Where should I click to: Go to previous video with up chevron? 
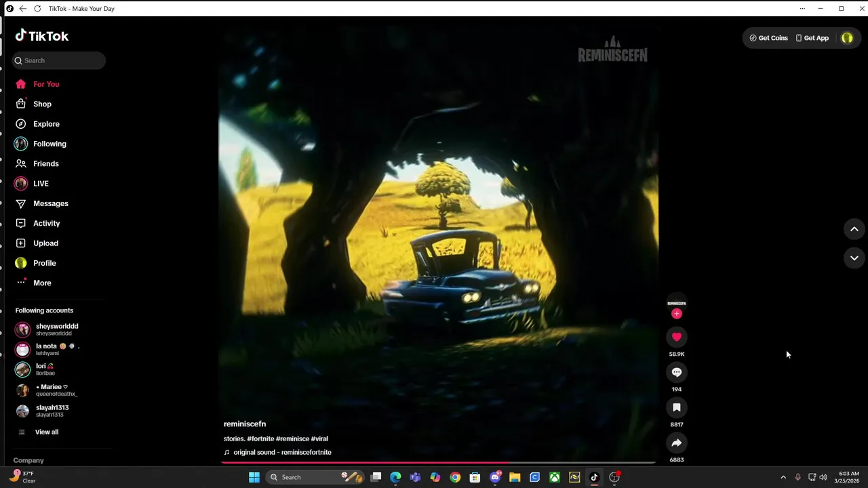(x=854, y=229)
